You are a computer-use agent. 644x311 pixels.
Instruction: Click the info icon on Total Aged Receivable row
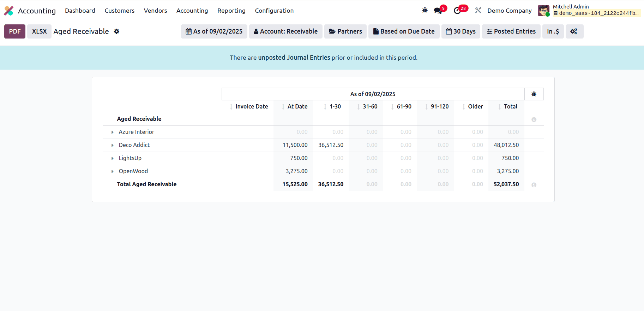[x=534, y=185]
